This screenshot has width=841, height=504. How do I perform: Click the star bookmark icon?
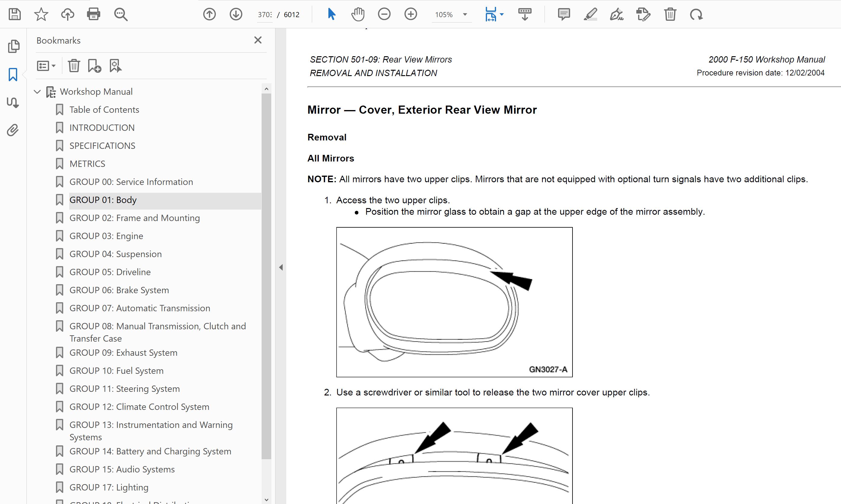pyautogui.click(x=41, y=14)
